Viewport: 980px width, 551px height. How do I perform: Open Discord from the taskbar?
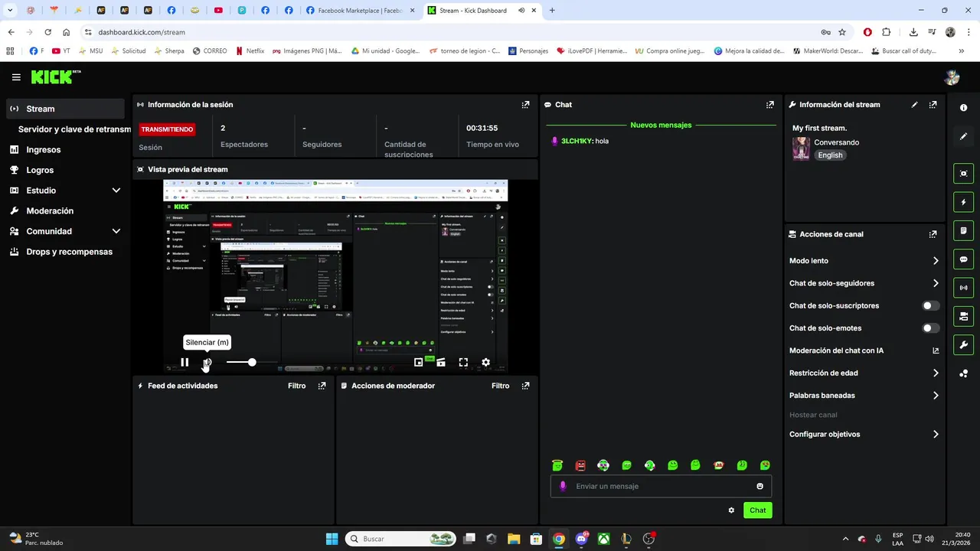582,539
